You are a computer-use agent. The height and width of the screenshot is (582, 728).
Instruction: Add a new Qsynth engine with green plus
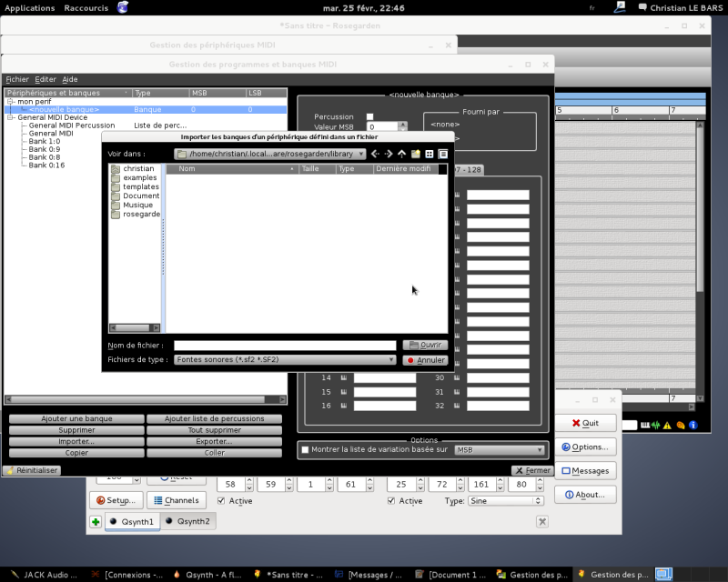click(96, 522)
